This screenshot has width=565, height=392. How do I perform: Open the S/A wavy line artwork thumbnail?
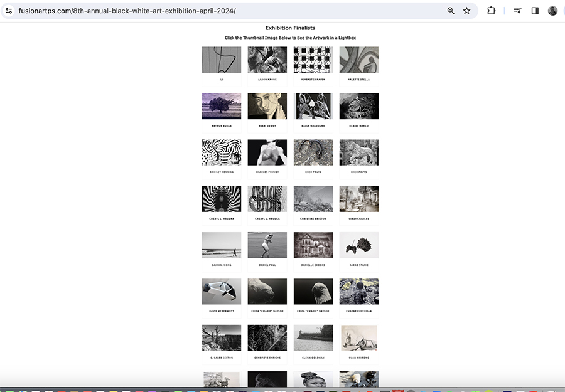(x=222, y=60)
